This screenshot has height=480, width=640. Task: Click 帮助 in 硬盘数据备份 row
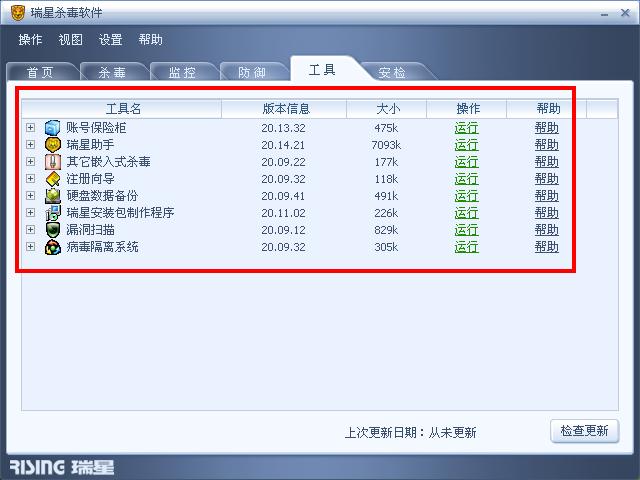pyautogui.click(x=547, y=196)
